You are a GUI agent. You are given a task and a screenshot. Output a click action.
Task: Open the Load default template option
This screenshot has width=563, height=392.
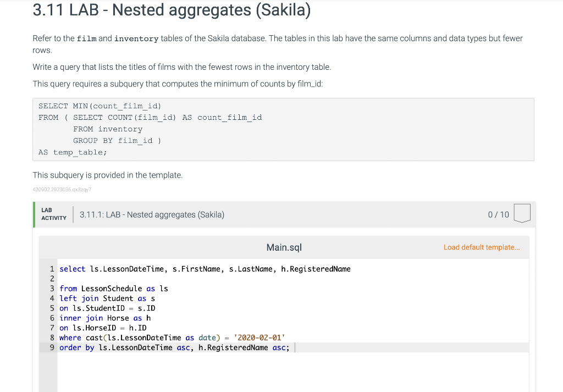coord(482,247)
